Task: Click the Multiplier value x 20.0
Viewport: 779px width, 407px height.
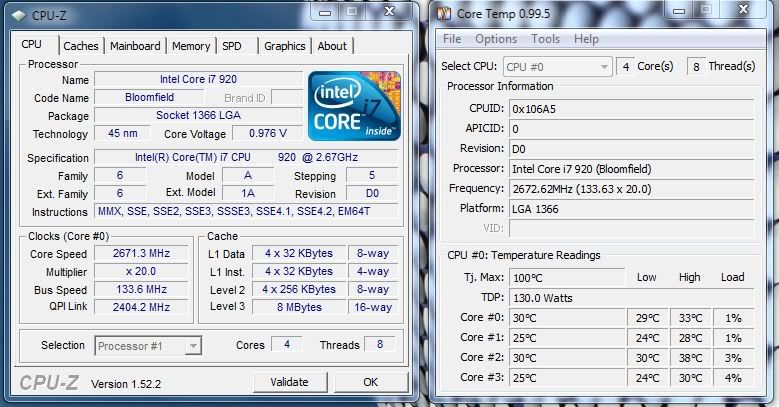Action: 141,271
